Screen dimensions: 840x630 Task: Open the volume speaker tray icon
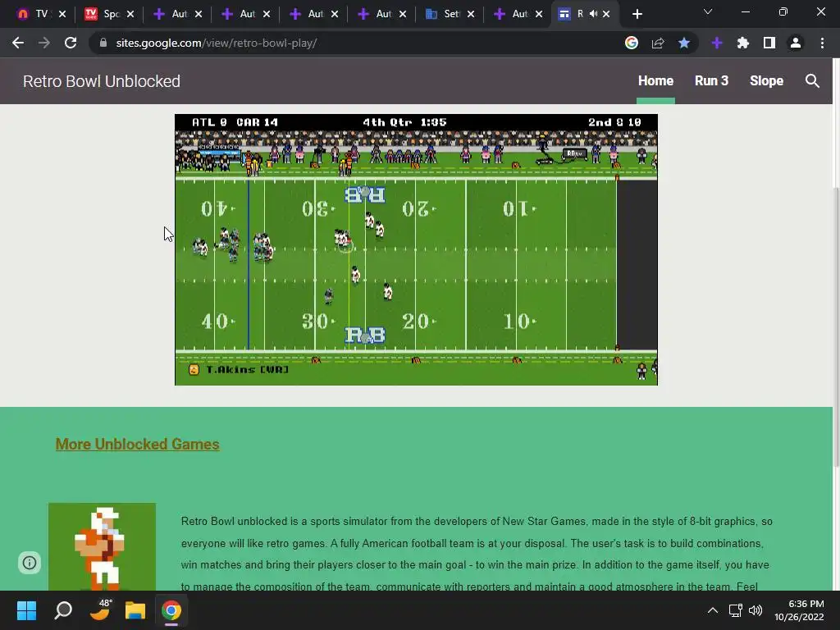756,610
